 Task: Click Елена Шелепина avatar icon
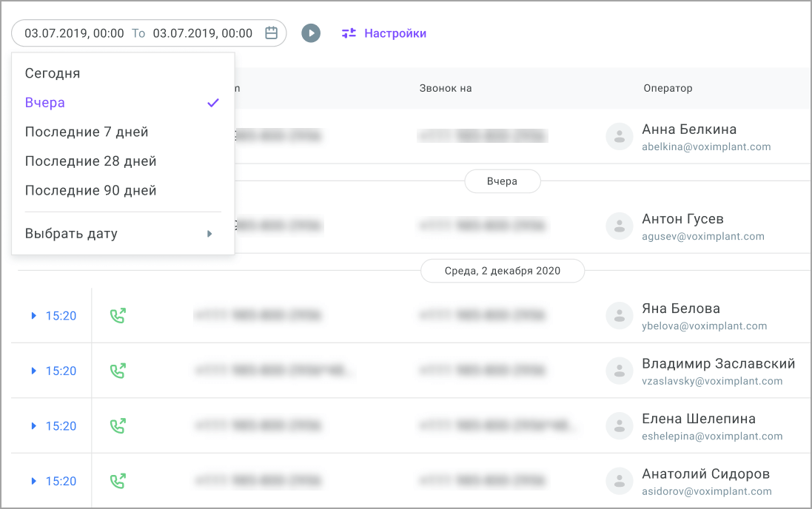point(620,426)
